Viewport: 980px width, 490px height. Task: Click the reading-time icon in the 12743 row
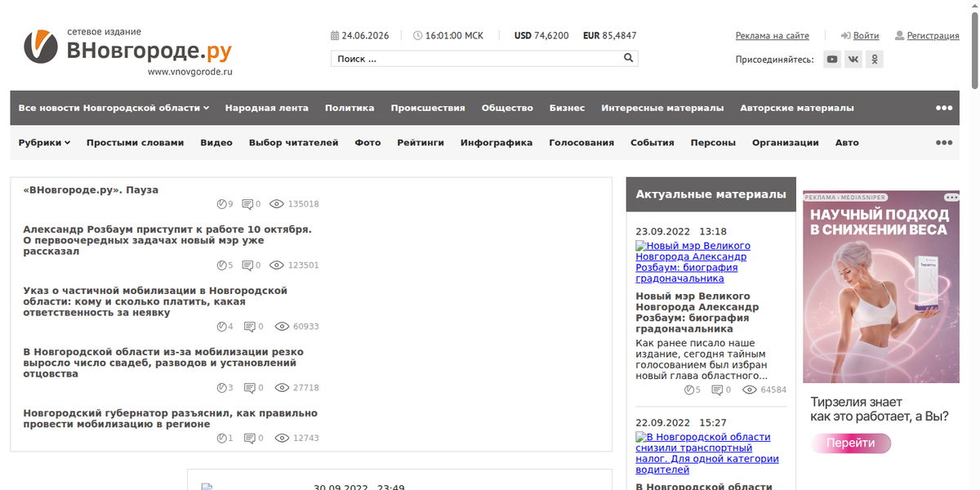221,439
